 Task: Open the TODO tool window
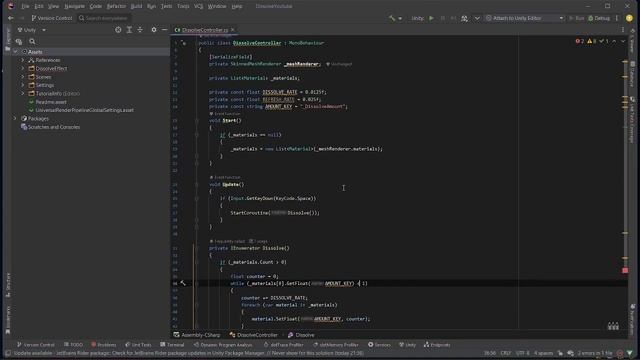click(x=73, y=345)
